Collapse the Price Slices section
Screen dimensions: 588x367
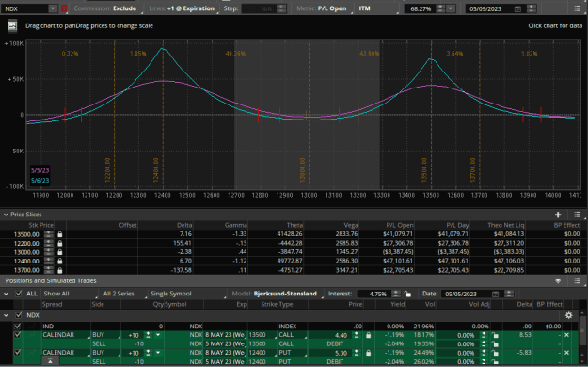click(6, 215)
